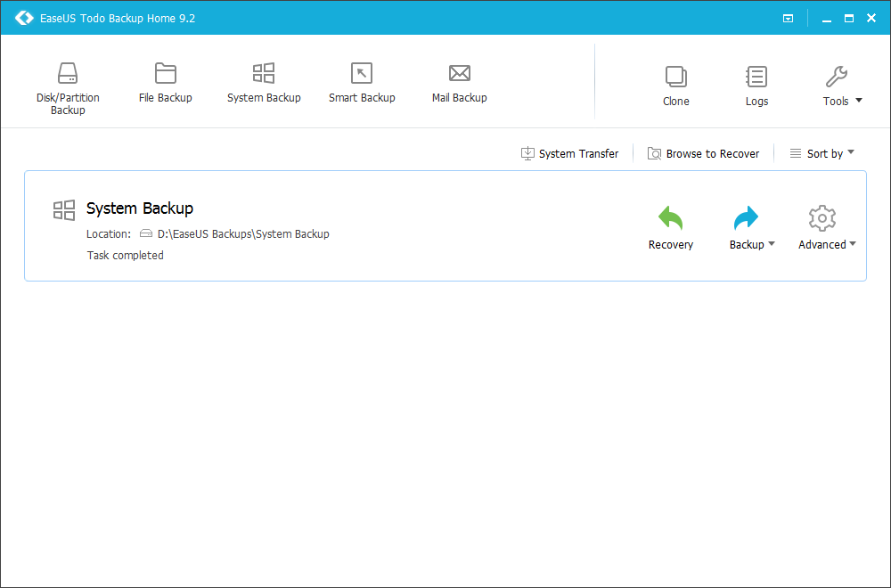View the Logs
This screenshot has width=891, height=588.
click(x=756, y=86)
